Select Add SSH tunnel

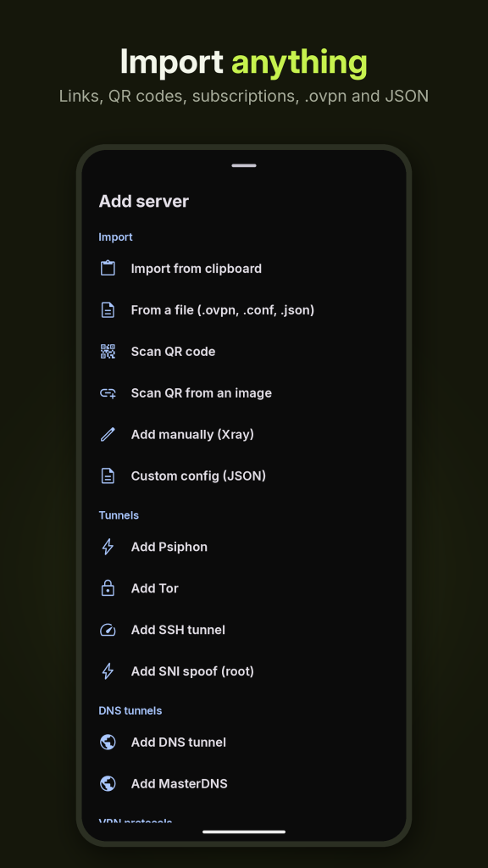244,630
